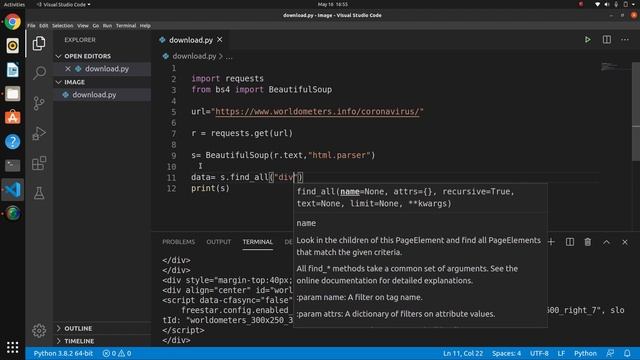The width and height of the screenshot is (640, 360).
Task: Maximize the panel with up chevron
Action: 607,242
